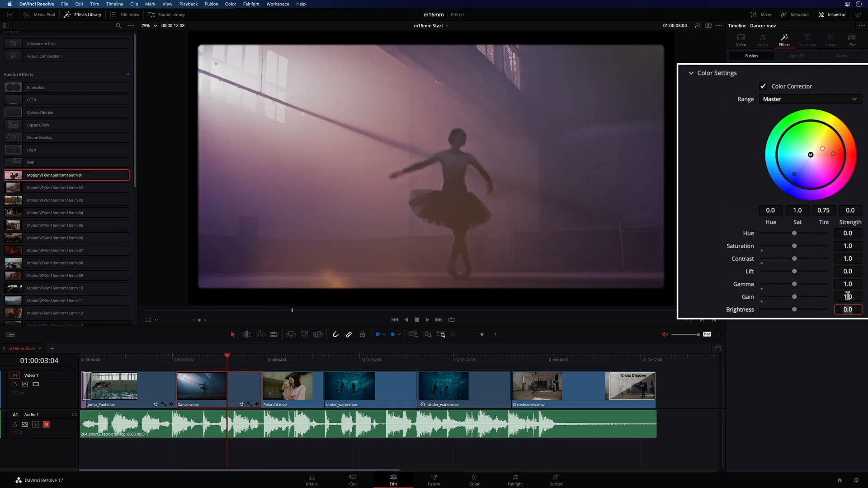
Task: Click the Timeline menu in menu bar
Action: [x=114, y=4]
